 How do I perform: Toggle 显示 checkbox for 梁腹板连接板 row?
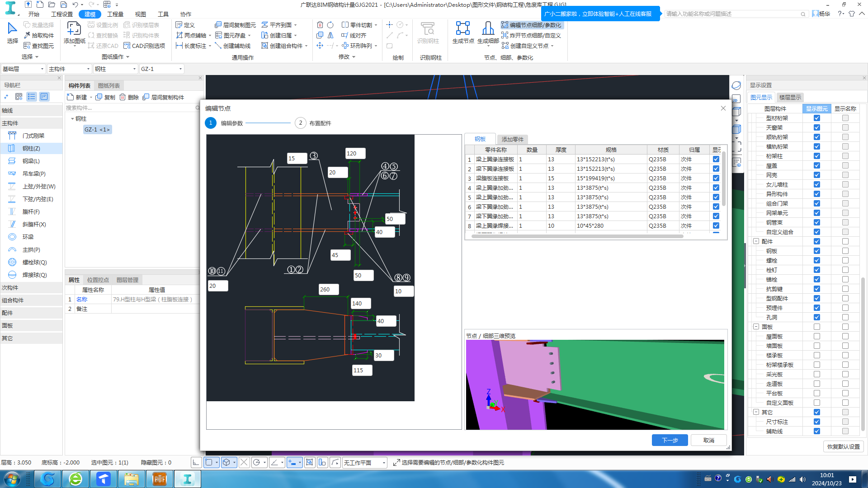click(716, 178)
